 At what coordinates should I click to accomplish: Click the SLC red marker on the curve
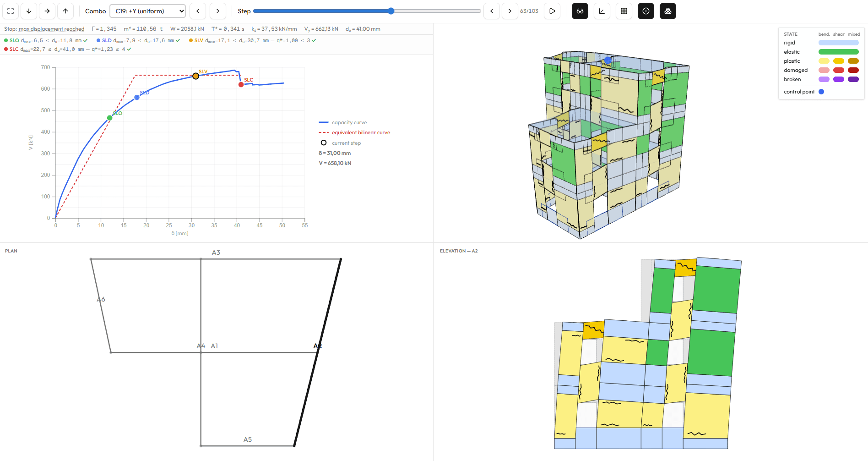pos(241,84)
